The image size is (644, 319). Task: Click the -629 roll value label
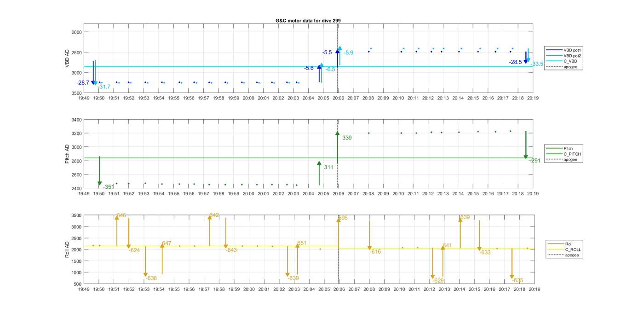(438, 281)
